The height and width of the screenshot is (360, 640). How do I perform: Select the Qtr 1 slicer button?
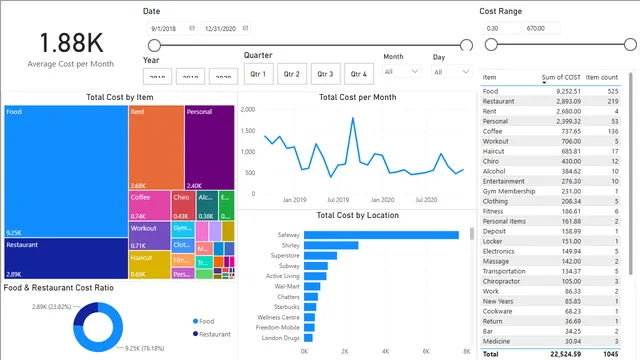(259, 74)
